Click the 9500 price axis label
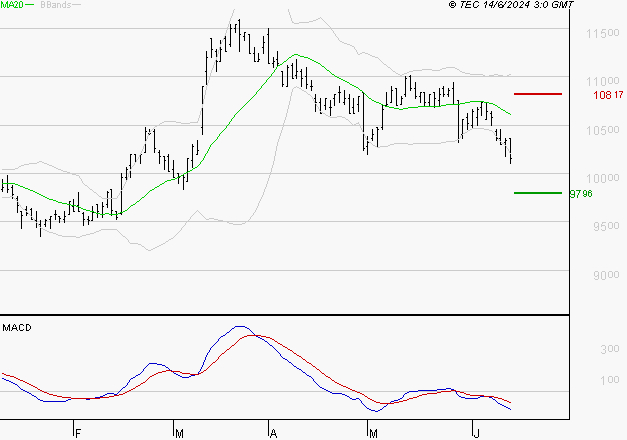The width and height of the screenshot is (627, 440). [606, 226]
